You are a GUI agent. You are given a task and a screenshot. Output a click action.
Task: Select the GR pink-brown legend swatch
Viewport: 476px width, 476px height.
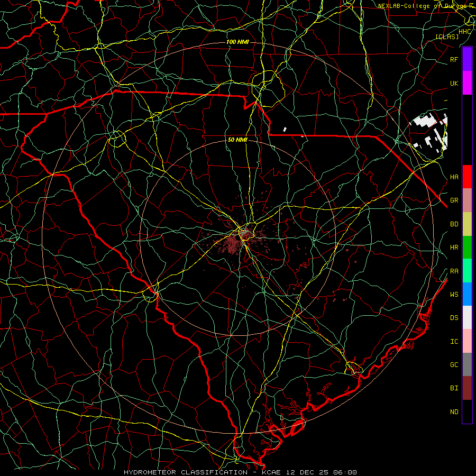pos(467,200)
